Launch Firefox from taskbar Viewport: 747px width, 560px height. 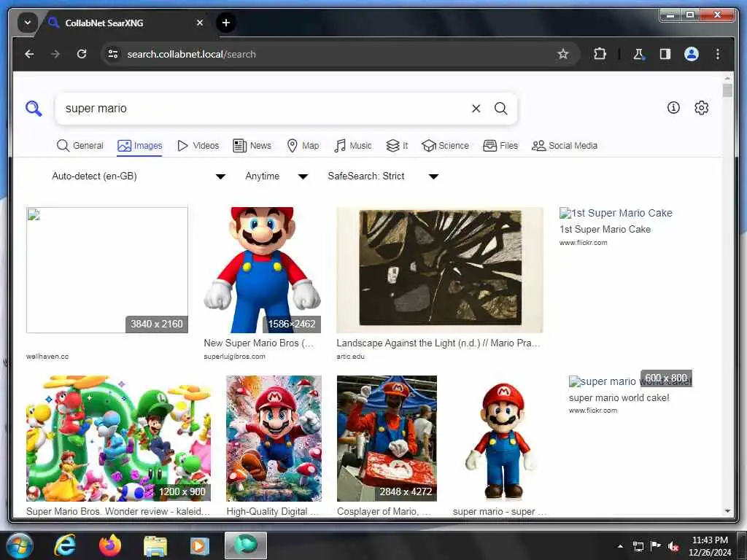(x=110, y=545)
